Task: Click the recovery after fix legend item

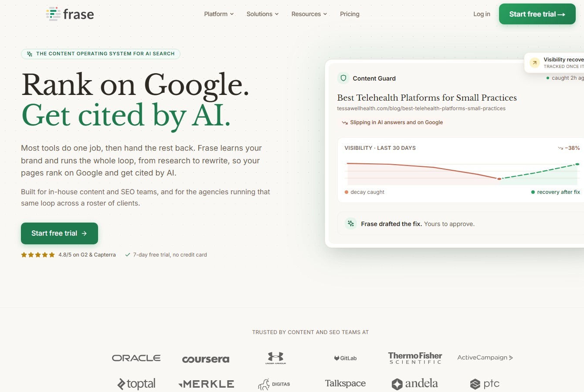Action: pyautogui.click(x=556, y=192)
